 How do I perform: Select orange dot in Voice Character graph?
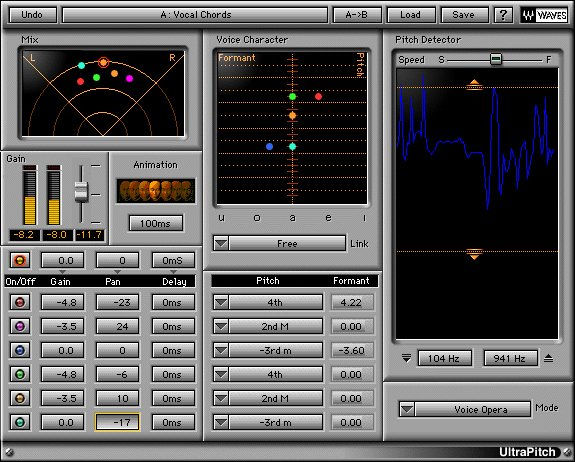pyautogui.click(x=292, y=116)
